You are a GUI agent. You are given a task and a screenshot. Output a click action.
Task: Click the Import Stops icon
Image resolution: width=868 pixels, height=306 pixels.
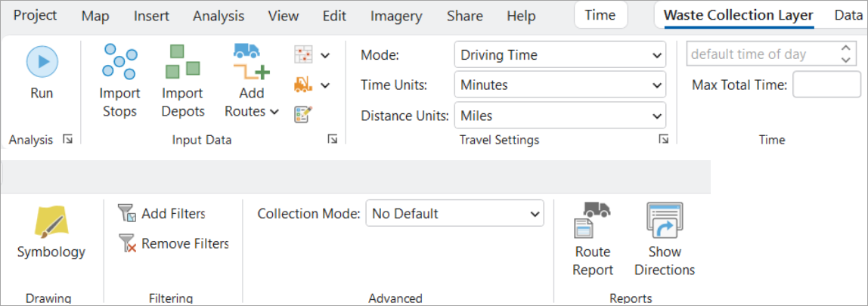(x=119, y=62)
